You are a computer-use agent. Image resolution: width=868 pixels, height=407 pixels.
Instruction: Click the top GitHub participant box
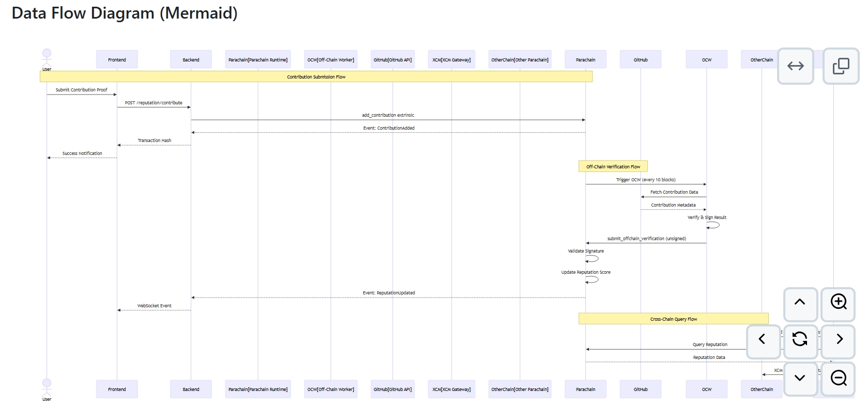[641, 60]
